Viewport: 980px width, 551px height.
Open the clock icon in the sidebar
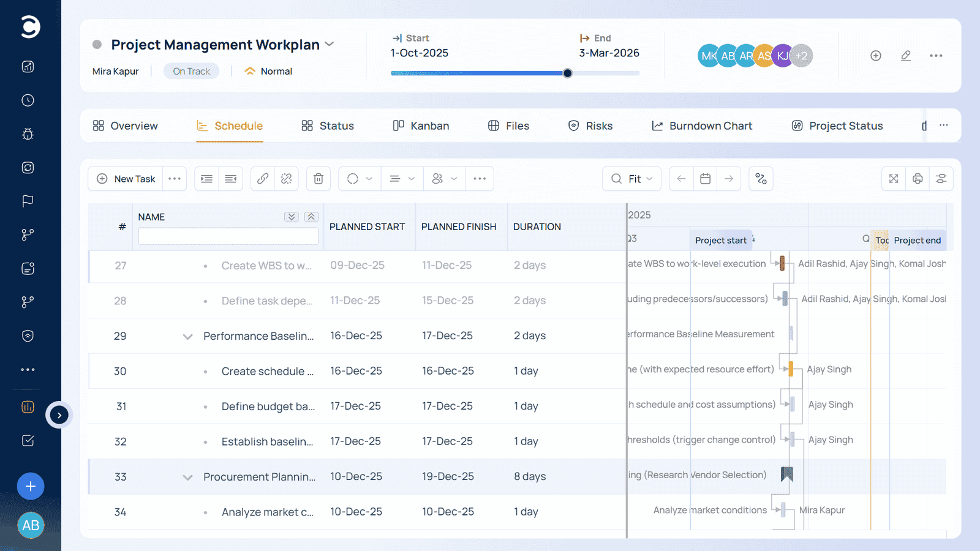[x=28, y=100]
